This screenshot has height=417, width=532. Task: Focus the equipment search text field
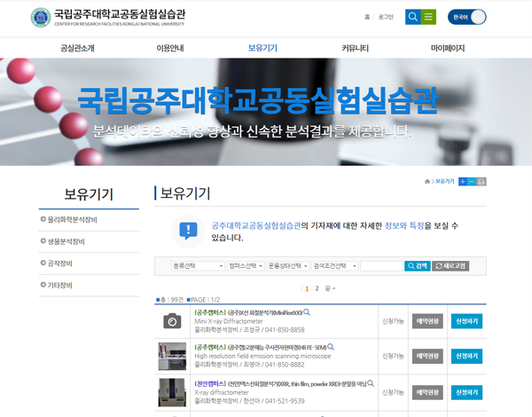click(381, 266)
